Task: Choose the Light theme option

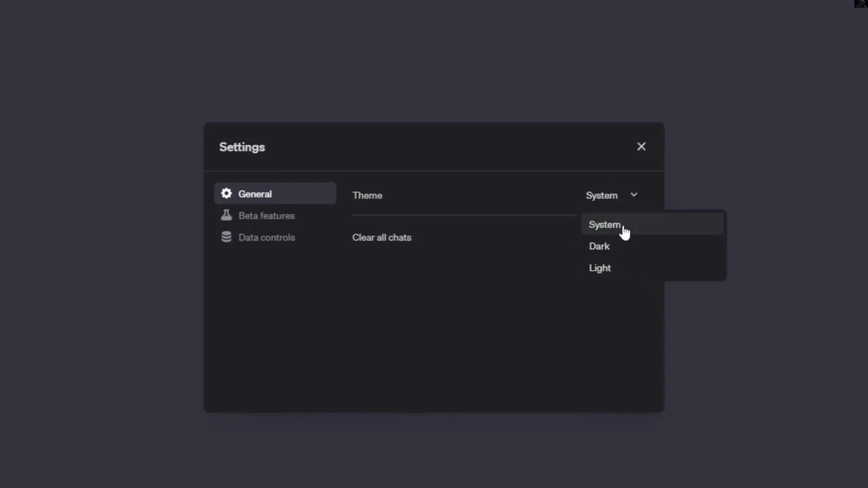Action: coord(652,268)
